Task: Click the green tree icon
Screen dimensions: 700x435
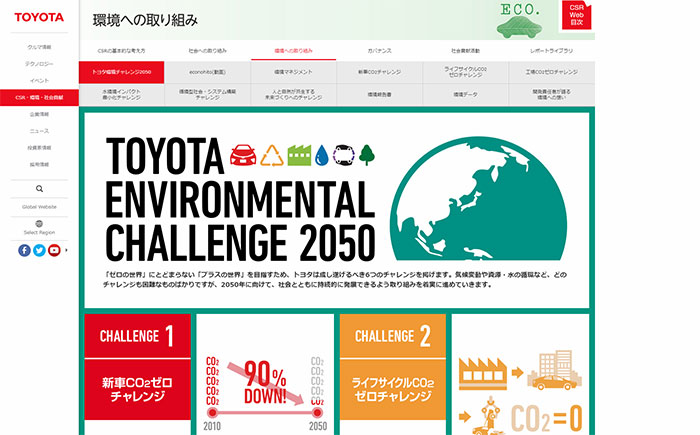Action: (367, 155)
